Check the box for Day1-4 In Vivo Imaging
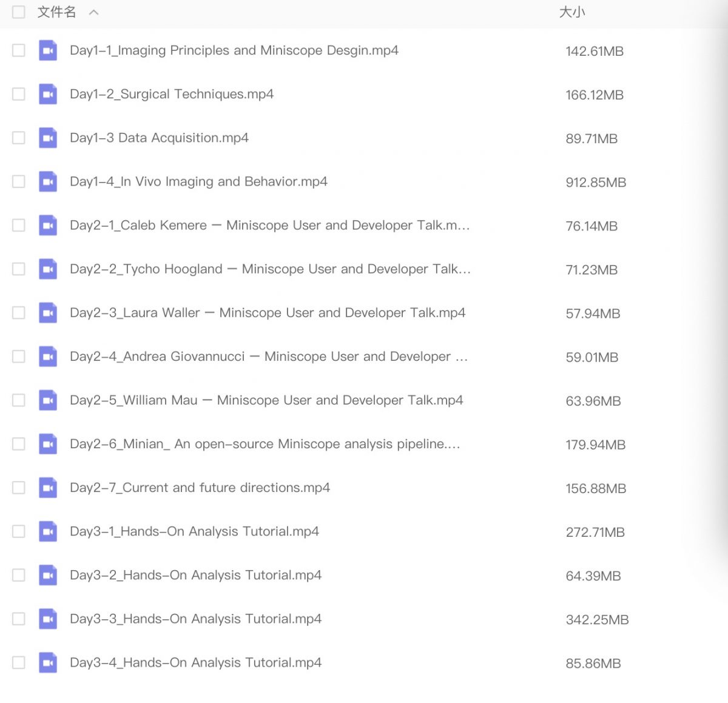728x703 pixels. click(x=19, y=181)
